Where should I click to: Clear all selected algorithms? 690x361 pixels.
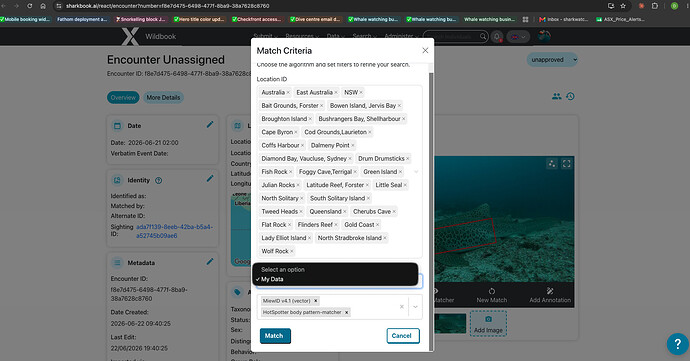coord(401,306)
